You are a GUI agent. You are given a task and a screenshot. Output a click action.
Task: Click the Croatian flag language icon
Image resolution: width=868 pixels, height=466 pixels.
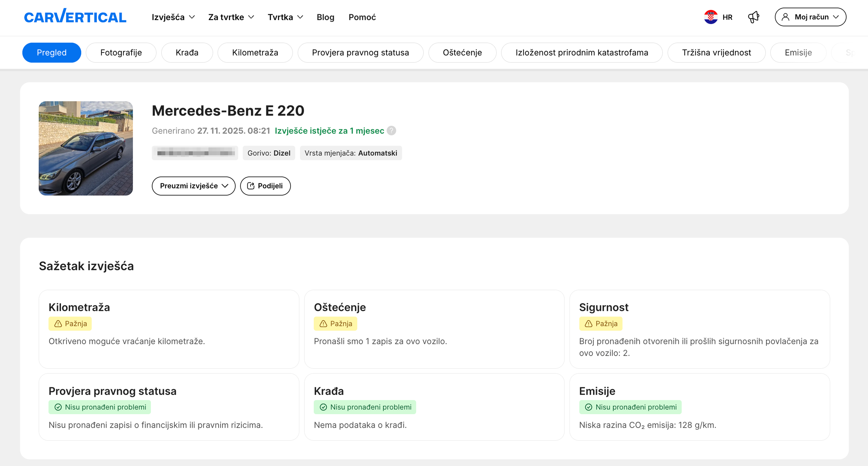(711, 17)
